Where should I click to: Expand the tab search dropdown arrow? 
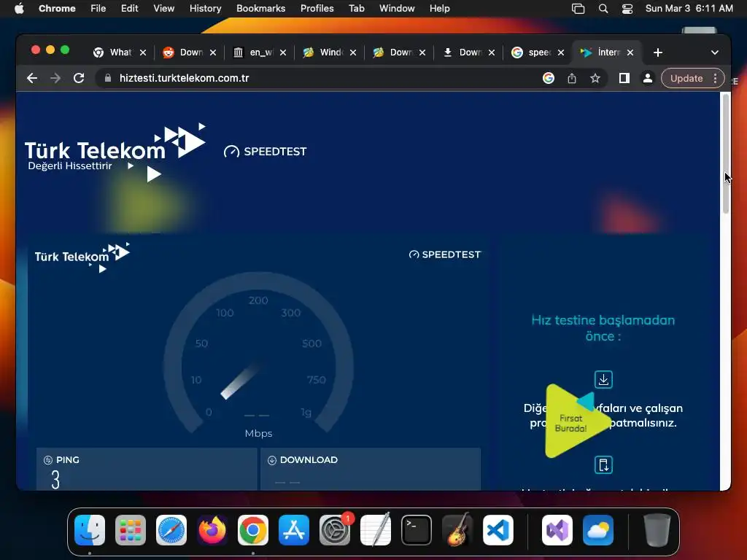tap(715, 52)
